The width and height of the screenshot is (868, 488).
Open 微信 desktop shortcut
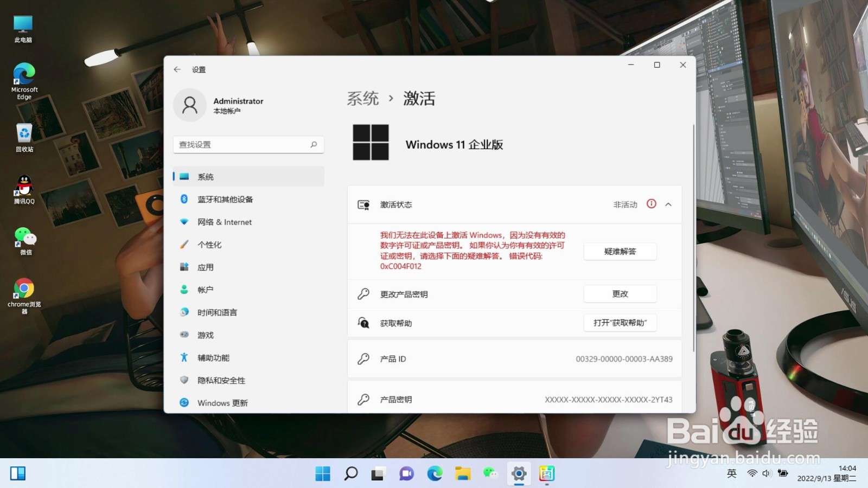point(25,241)
